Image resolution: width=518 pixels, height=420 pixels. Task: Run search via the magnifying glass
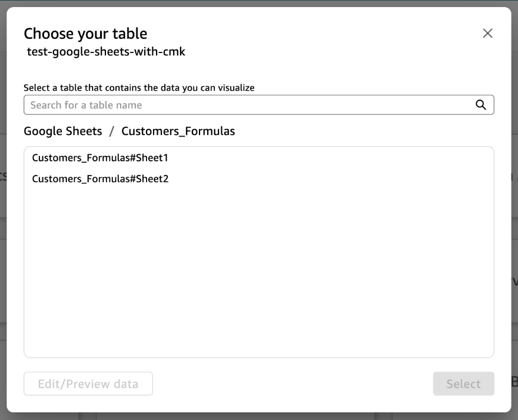tap(481, 105)
